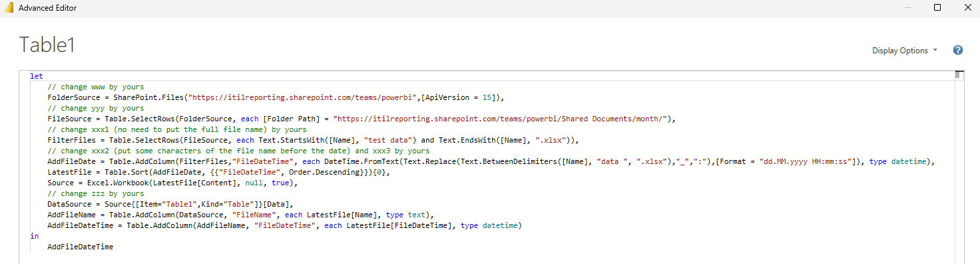Click the AddFileName Table.AddColumn line
Viewport: 980px width, 264px height.
pos(240,215)
